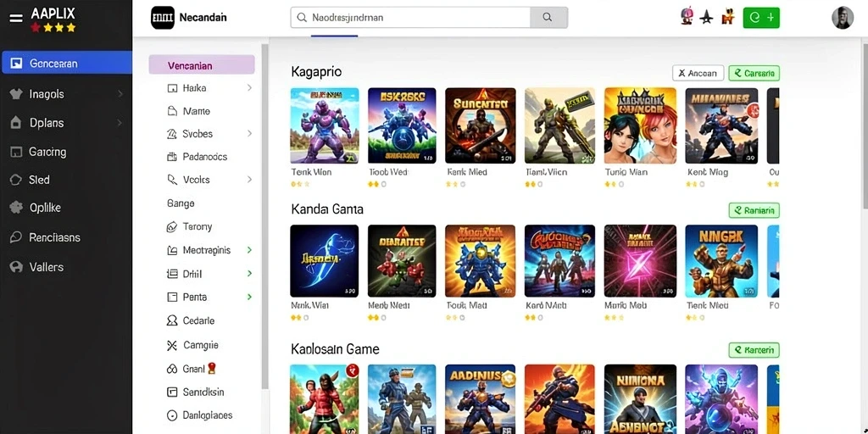Image resolution: width=868 pixels, height=434 pixels.
Task: Open the Tonk Wian game thumbnail
Action: [325, 125]
